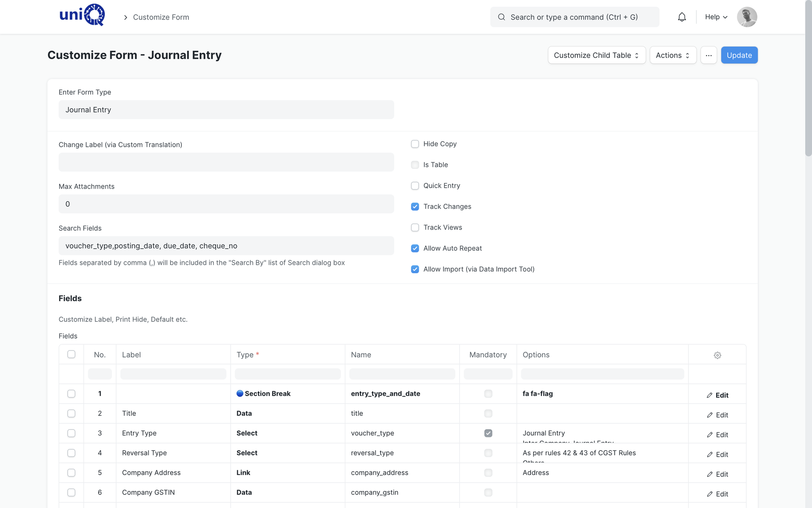Screen dimensions: 812x508
Task: Focus the Enter Form Type field
Action: (x=226, y=110)
